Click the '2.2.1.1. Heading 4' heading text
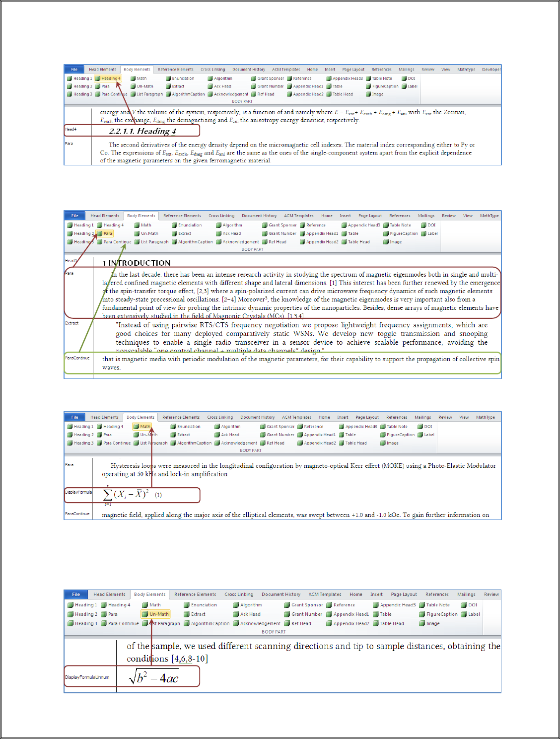 [142, 131]
